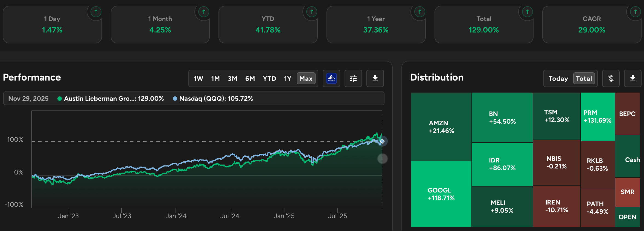The height and width of the screenshot is (231, 644).
Task: Download the Performance chart
Action: [x=375, y=78]
